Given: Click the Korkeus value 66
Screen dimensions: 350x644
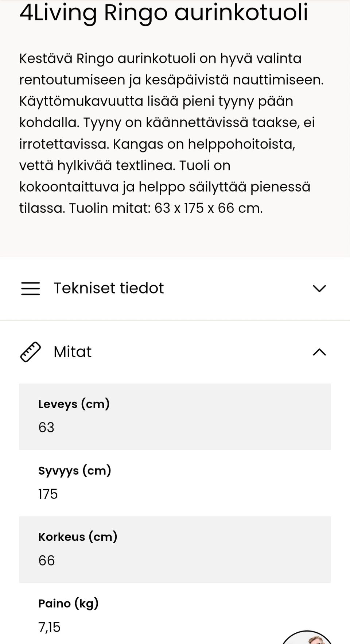Looking at the screenshot, I should (47, 560).
